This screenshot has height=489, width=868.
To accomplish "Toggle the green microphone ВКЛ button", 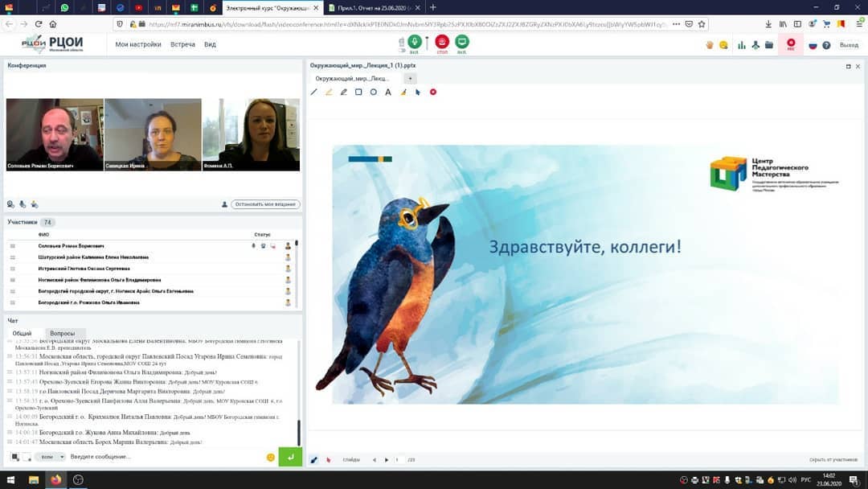I will [415, 43].
